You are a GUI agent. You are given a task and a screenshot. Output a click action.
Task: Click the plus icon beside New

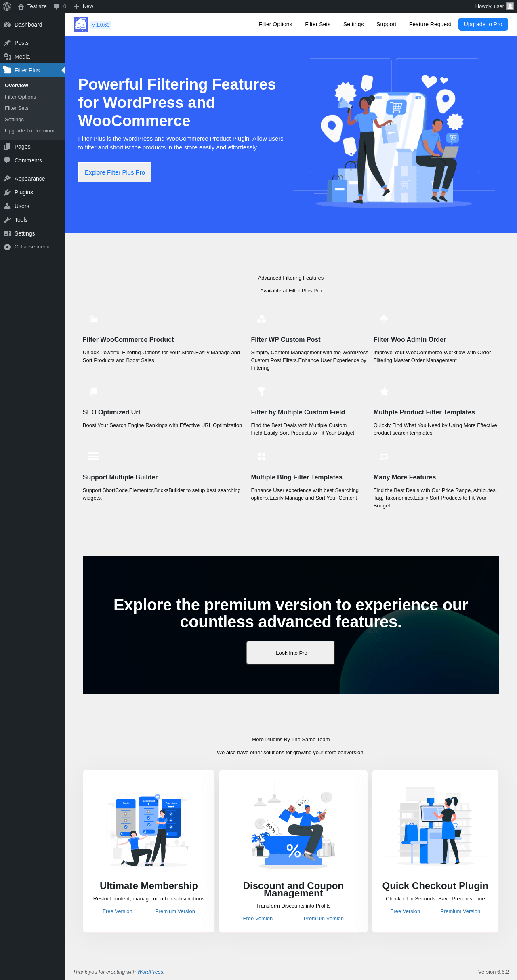click(76, 6)
